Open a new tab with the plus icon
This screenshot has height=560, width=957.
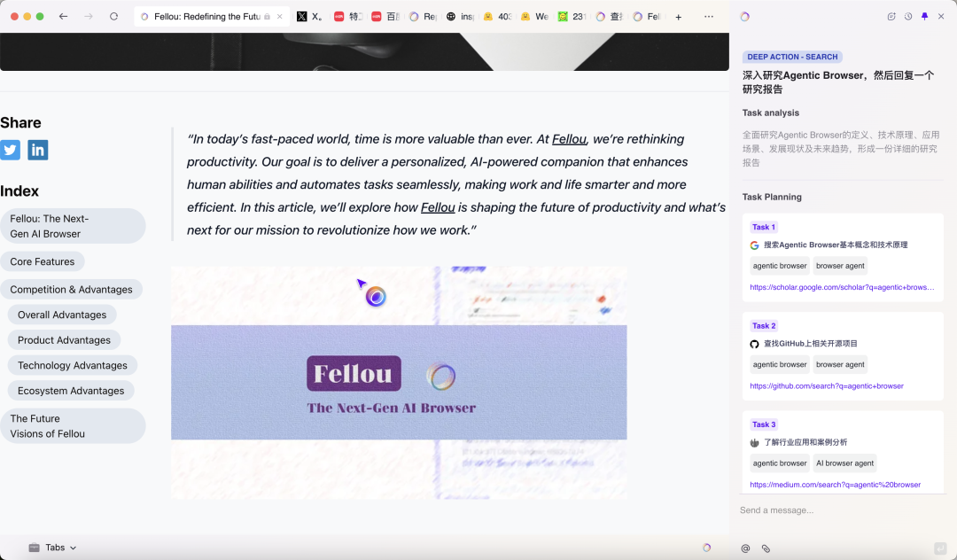[x=678, y=17]
